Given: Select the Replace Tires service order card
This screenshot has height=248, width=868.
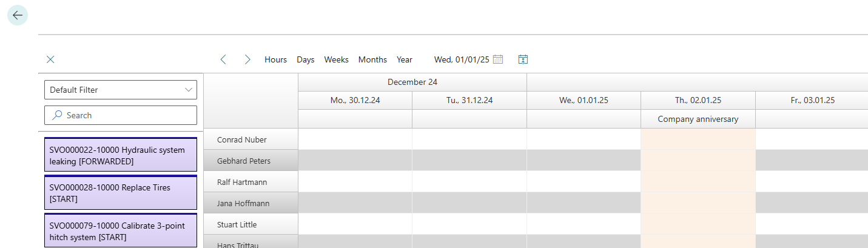Looking at the screenshot, I should coord(121,193).
